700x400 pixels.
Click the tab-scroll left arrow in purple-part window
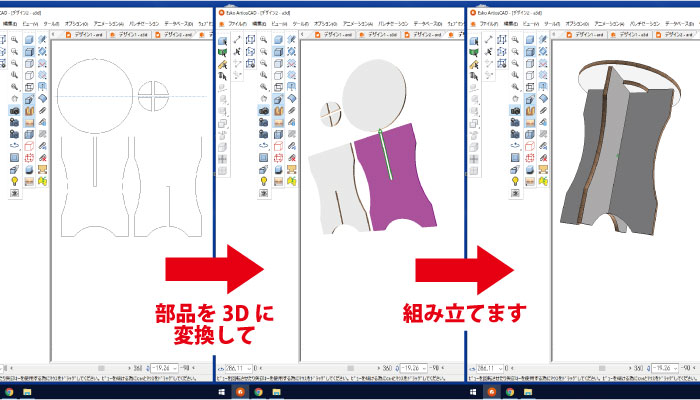[x=304, y=34]
